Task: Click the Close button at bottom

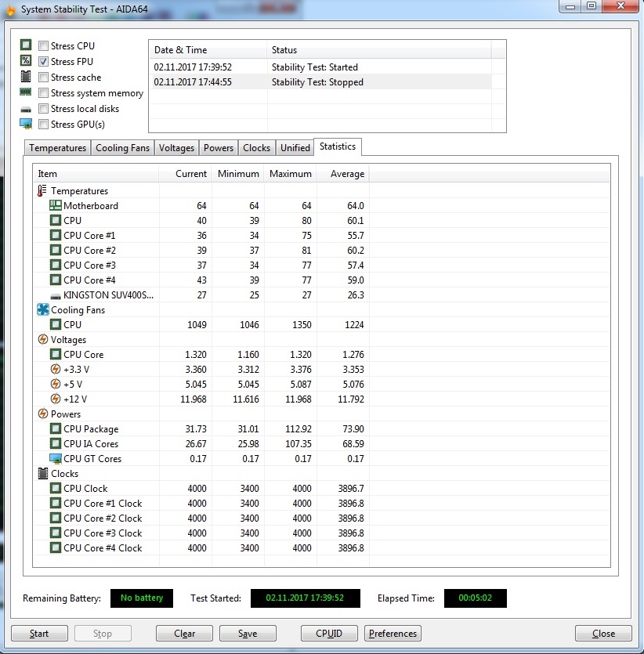Action: (603, 633)
